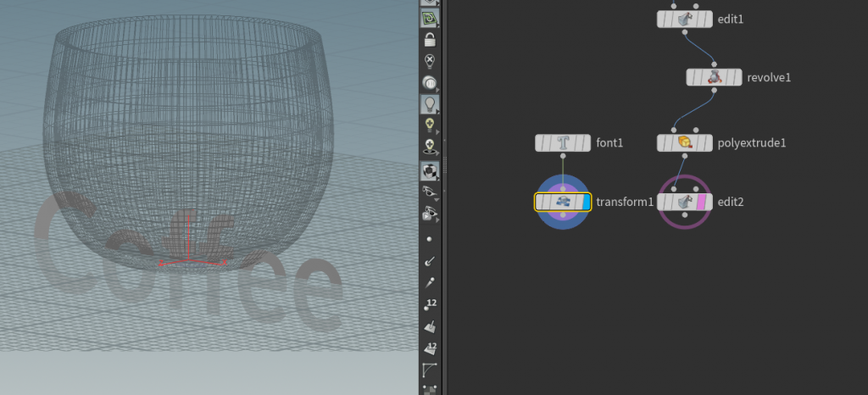Select the polyextrude1 node icon
Viewport: 868px width, 395px height.
point(685,142)
